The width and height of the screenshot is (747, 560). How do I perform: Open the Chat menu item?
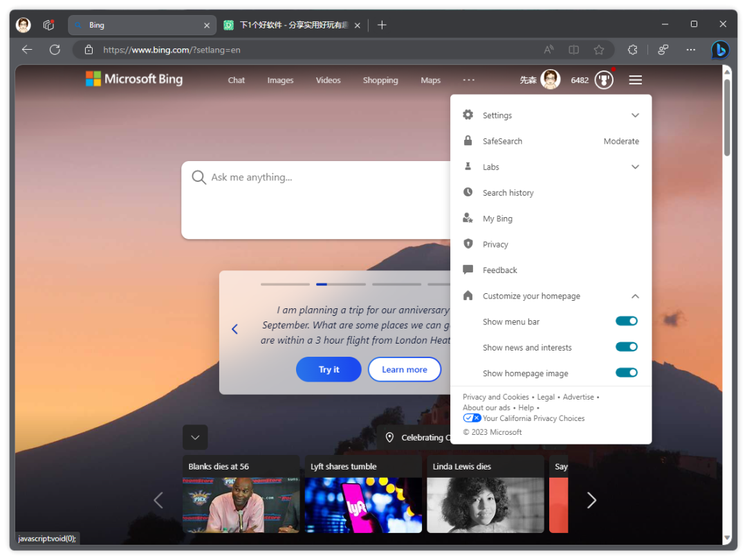tap(236, 80)
